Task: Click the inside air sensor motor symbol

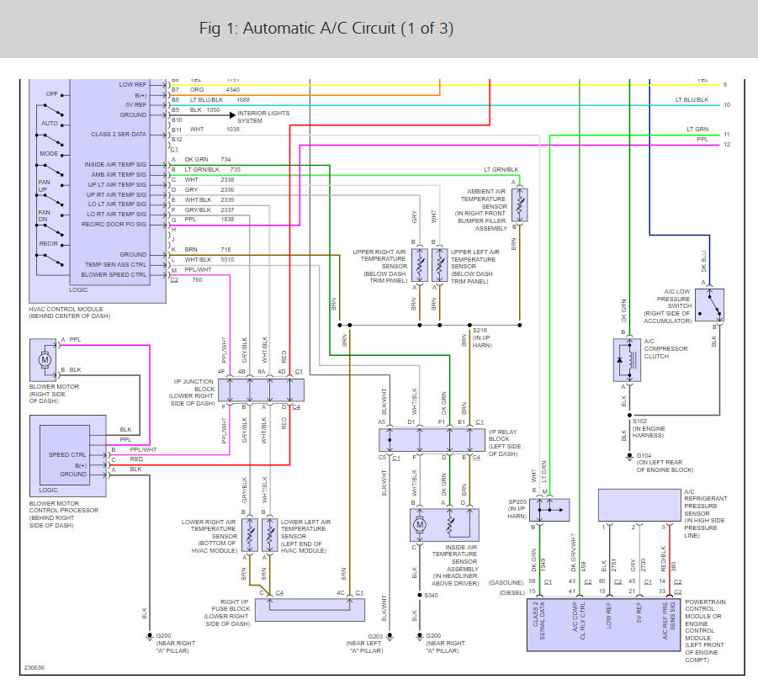Action: pos(420,525)
